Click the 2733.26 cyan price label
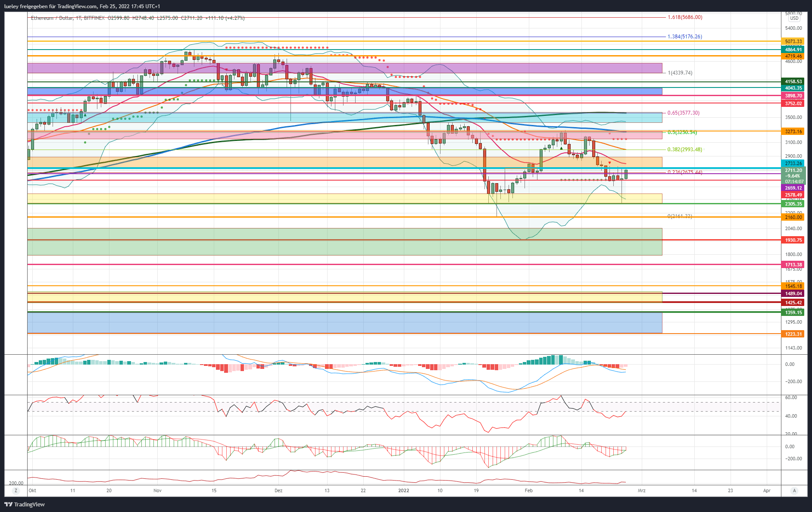The image size is (812, 512). pyautogui.click(x=793, y=164)
